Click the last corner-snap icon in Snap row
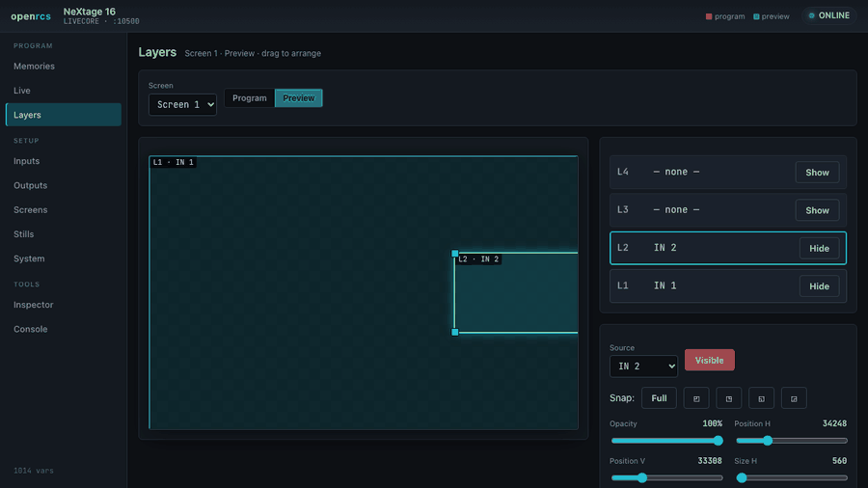The height and width of the screenshot is (488, 868). (x=794, y=398)
